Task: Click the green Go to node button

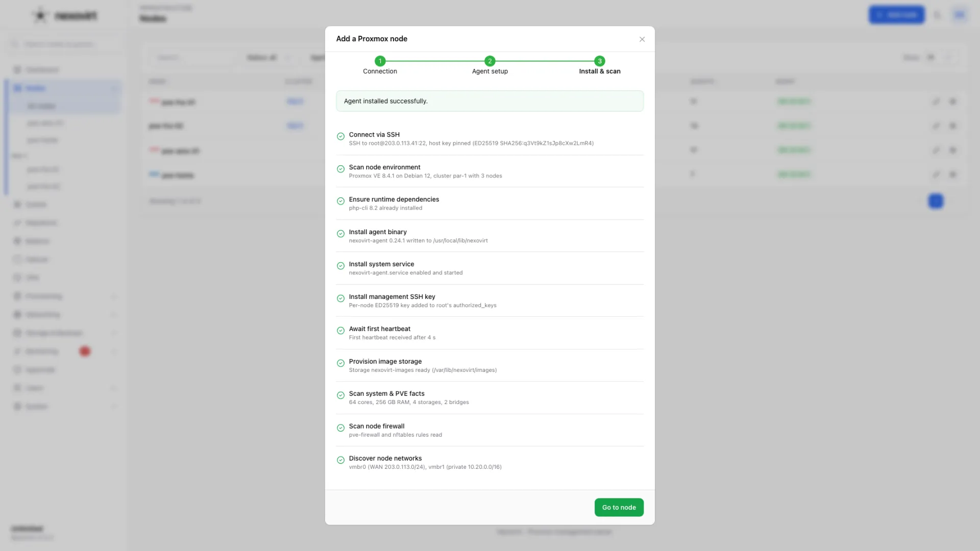Action: click(619, 507)
